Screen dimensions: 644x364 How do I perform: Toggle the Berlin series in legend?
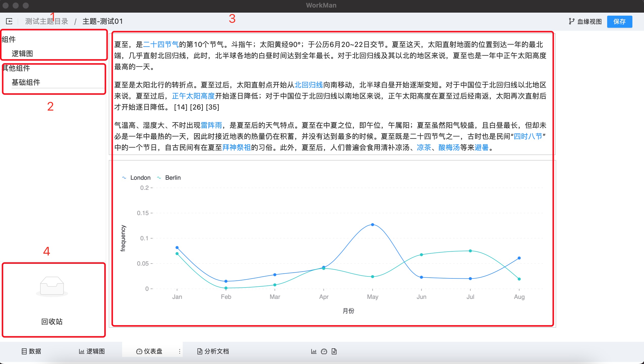pyautogui.click(x=169, y=178)
